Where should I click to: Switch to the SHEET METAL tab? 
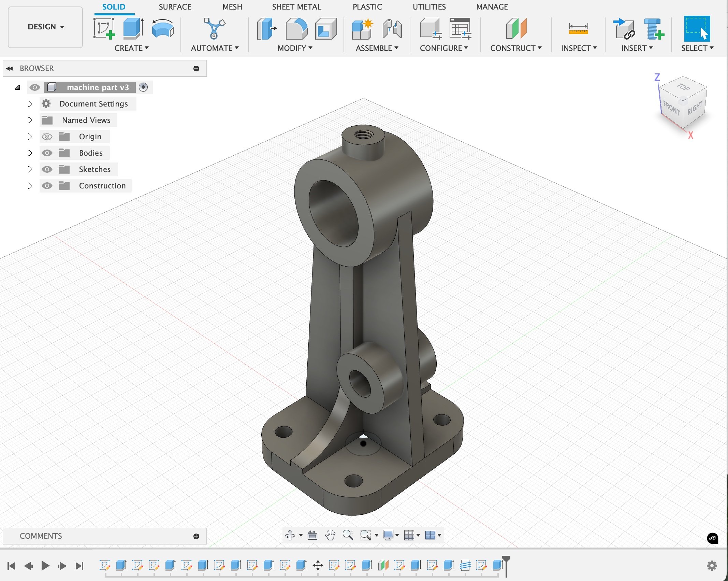pyautogui.click(x=296, y=7)
